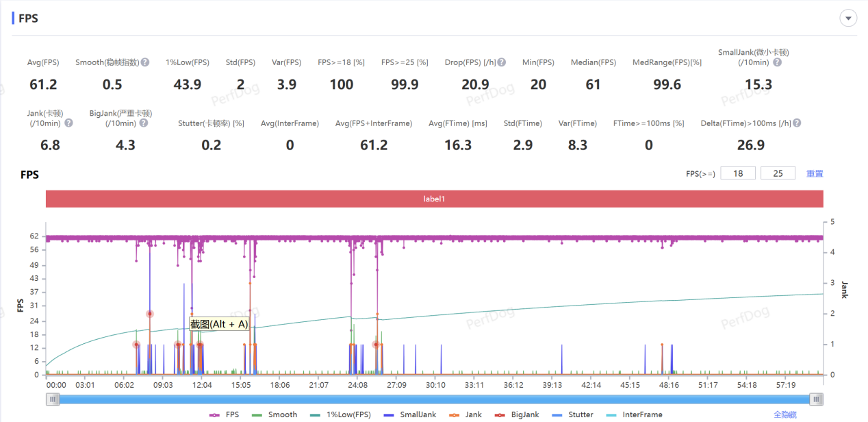Image resolution: width=868 pixels, height=422 pixels.
Task: Select the red label1 bar
Action: 434,199
